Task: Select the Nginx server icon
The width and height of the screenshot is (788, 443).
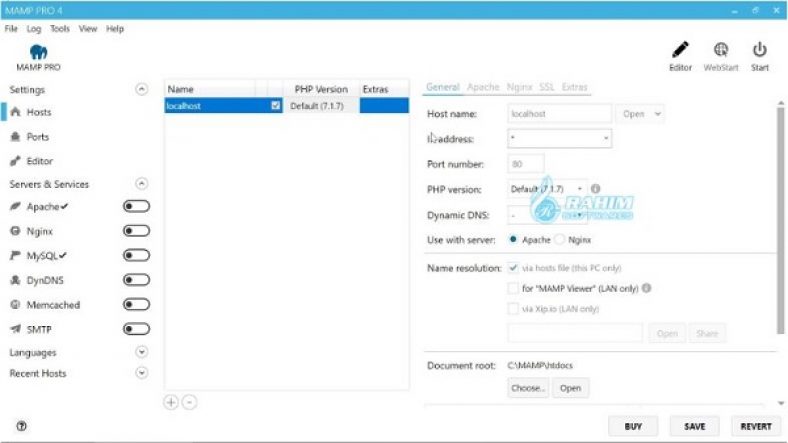Action: tap(16, 231)
